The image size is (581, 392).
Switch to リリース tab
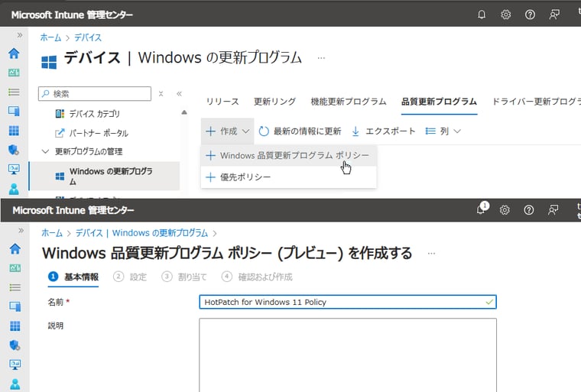click(x=222, y=102)
